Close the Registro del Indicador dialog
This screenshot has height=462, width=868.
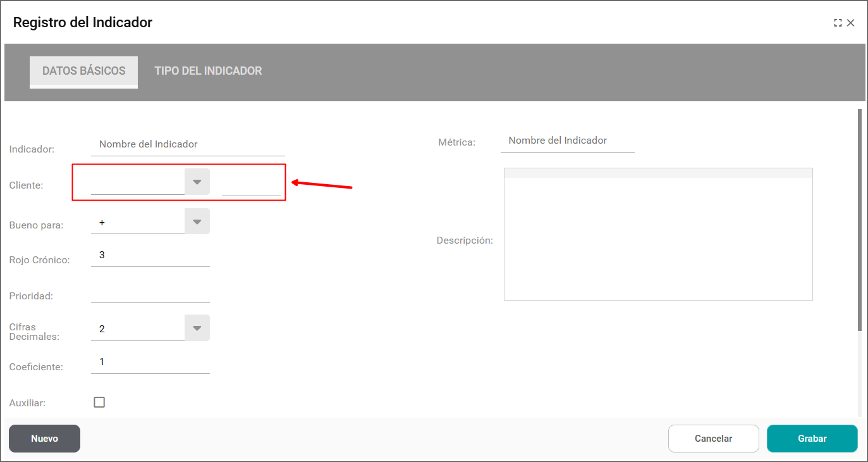pyautogui.click(x=851, y=23)
